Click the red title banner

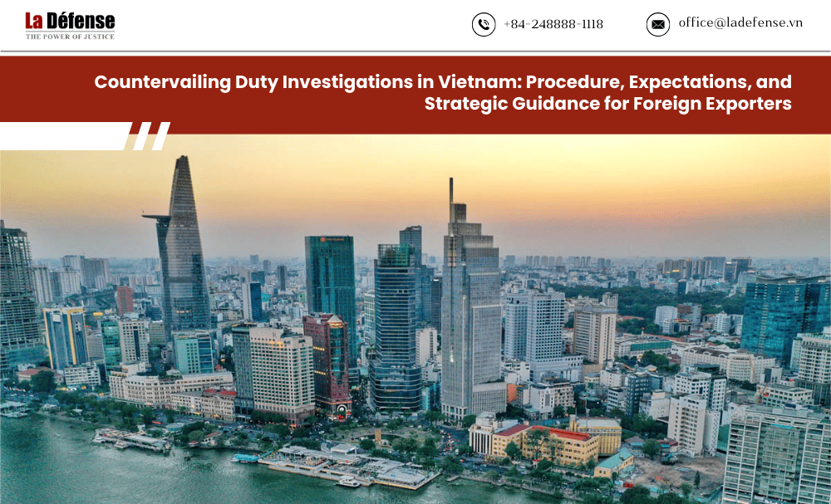click(415, 94)
